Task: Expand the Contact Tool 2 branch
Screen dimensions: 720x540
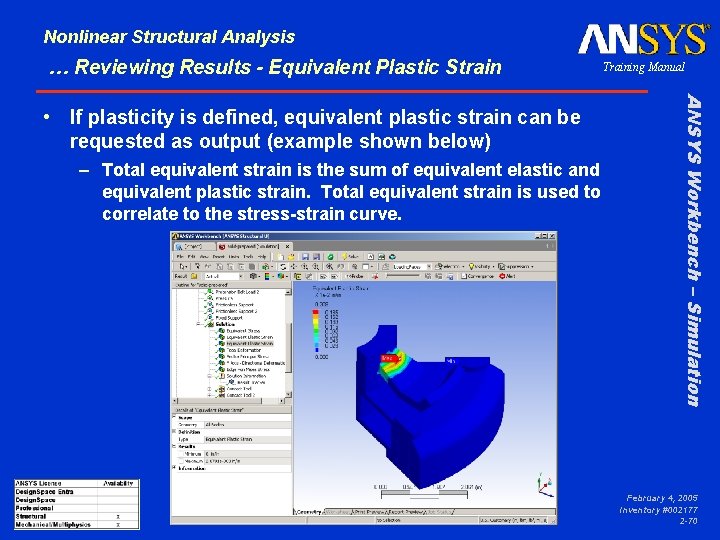Action: 209,395
